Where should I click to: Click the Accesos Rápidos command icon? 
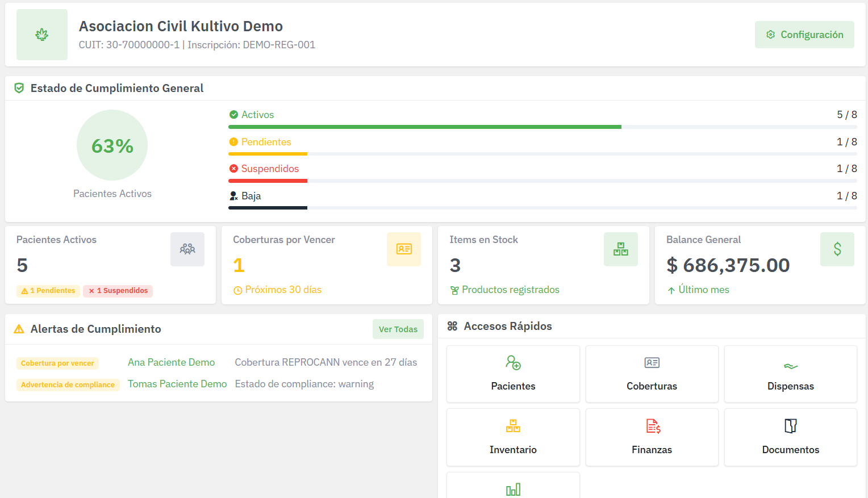tap(452, 326)
